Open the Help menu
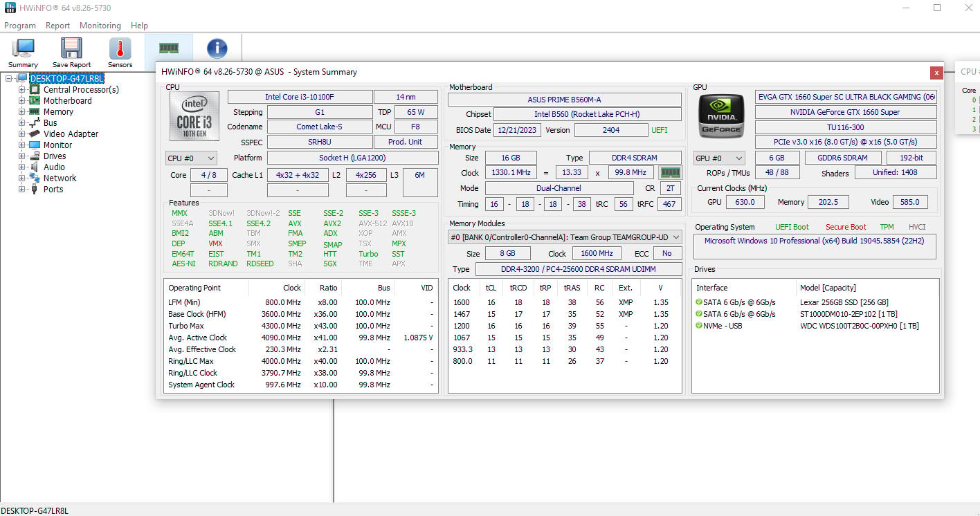Screen dimensions: 980x516 click(x=139, y=26)
